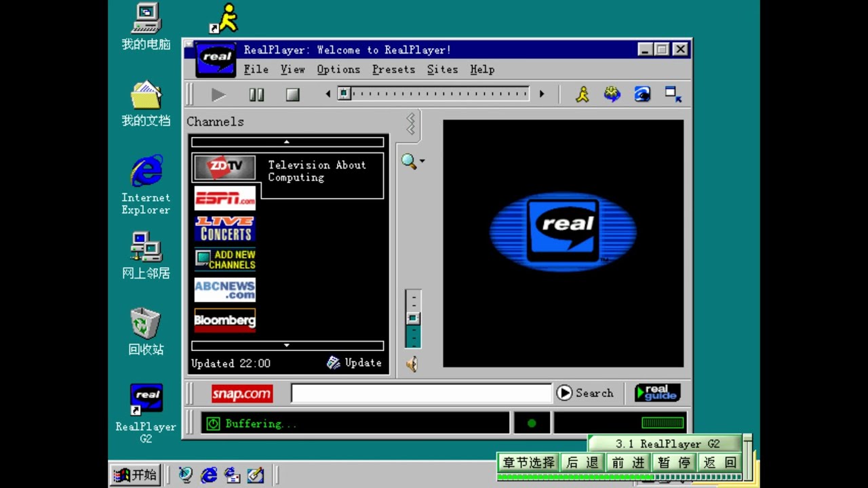The width and height of the screenshot is (868, 488).
Task: Open the Options menu
Action: tap(338, 69)
